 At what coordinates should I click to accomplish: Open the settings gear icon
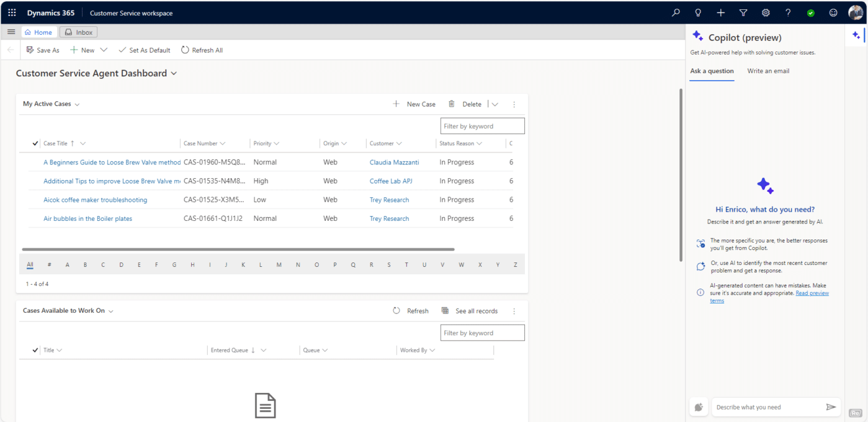tap(766, 12)
